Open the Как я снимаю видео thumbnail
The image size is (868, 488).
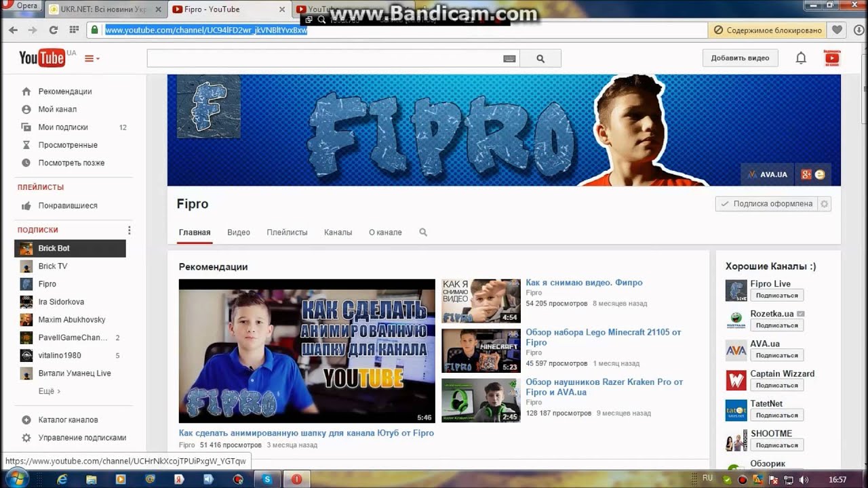click(x=481, y=301)
